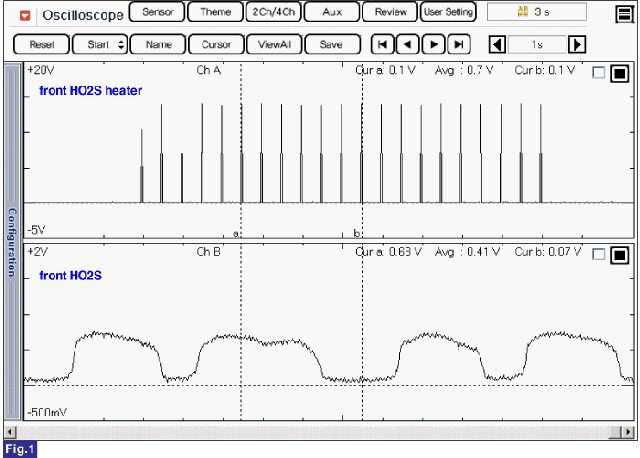The image size is (640, 458).
Task: Tick the empty checkbox on Ch A
Action: tap(598, 73)
